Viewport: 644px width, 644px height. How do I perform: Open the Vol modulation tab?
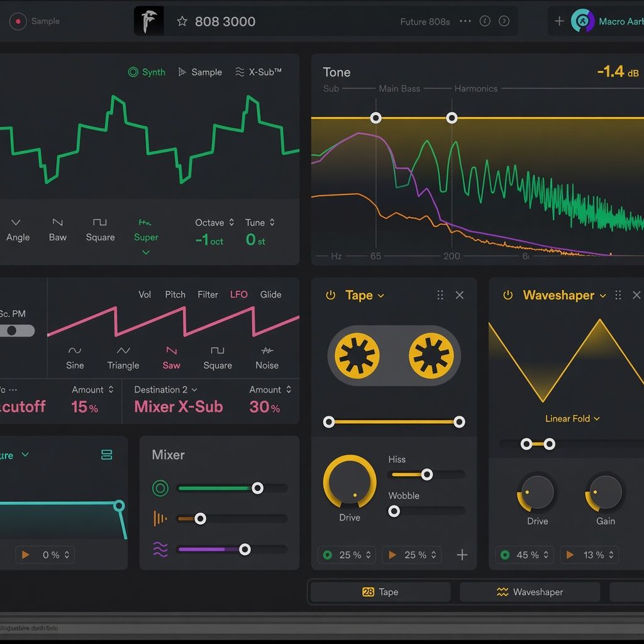pyautogui.click(x=145, y=294)
